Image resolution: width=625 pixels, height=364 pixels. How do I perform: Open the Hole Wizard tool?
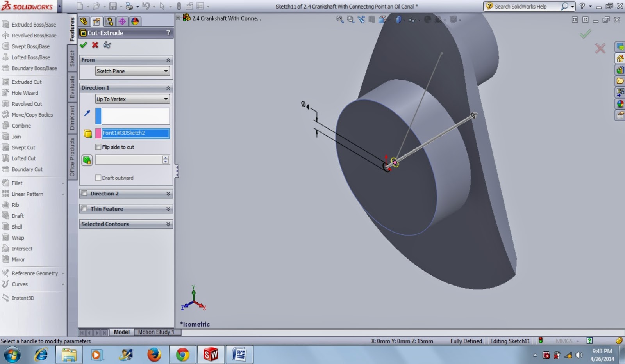pos(24,93)
